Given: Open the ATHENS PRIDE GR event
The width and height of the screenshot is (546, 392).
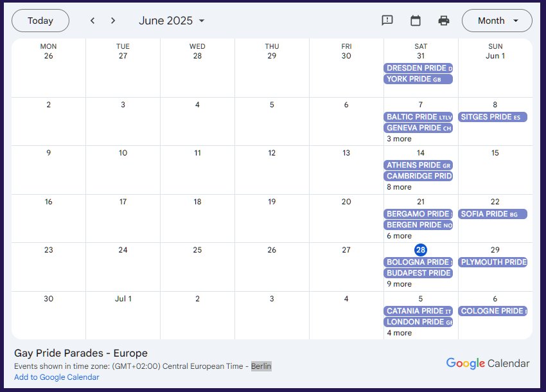Looking at the screenshot, I should click(x=418, y=165).
